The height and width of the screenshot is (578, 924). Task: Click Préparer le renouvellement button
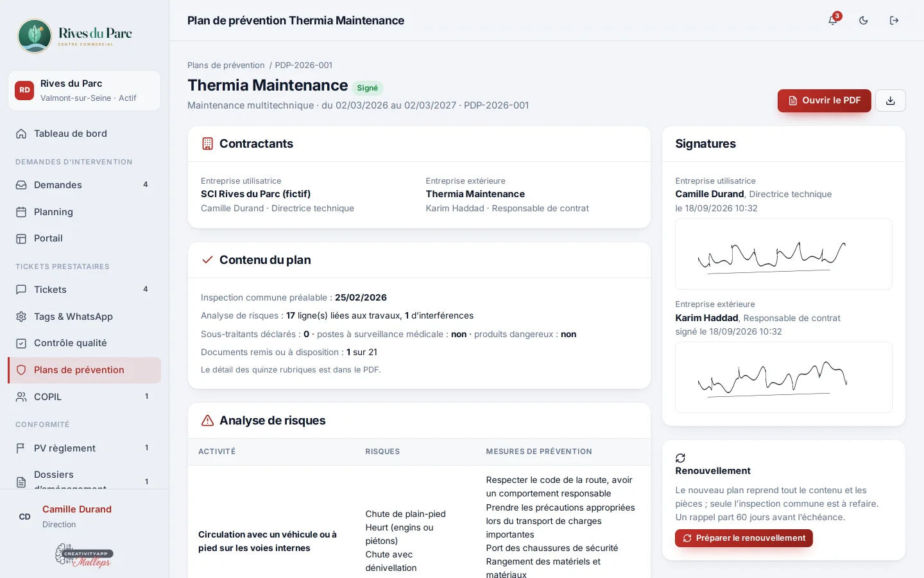tap(744, 538)
